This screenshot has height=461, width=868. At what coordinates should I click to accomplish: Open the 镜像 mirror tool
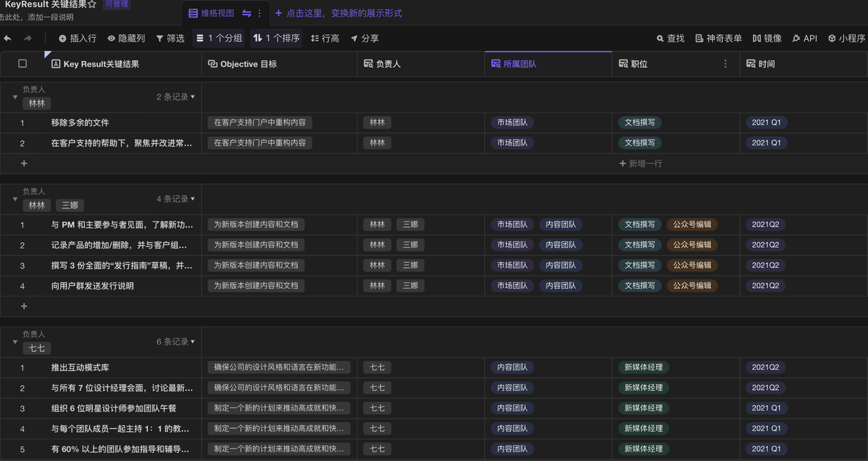[766, 39]
